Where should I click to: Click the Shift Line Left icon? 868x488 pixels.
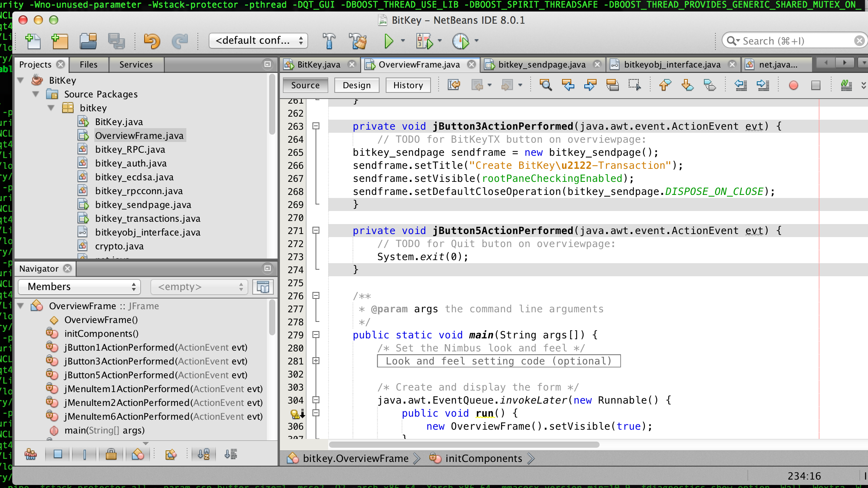740,85
